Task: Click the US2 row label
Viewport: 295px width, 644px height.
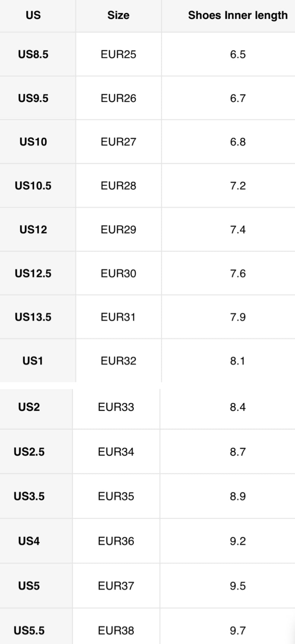Action: 29,407
